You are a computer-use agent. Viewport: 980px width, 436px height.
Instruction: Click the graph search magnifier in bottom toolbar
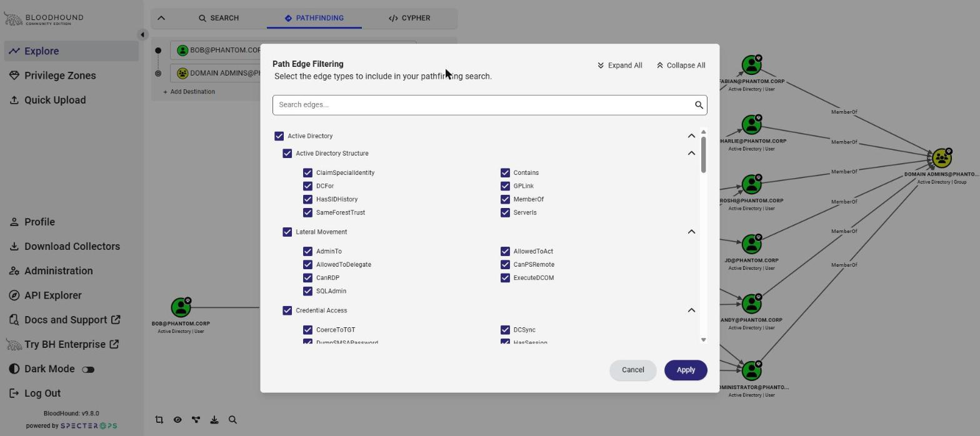[232, 420]
